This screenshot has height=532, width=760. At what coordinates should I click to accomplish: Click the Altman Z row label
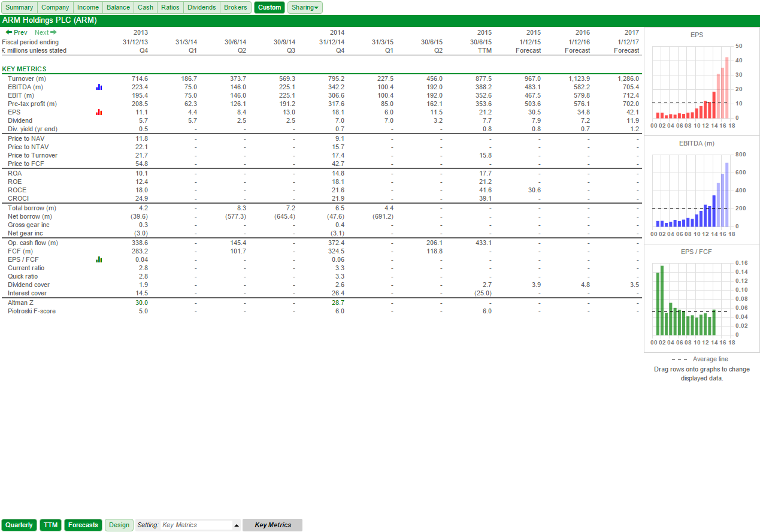(x=22, y=303)
